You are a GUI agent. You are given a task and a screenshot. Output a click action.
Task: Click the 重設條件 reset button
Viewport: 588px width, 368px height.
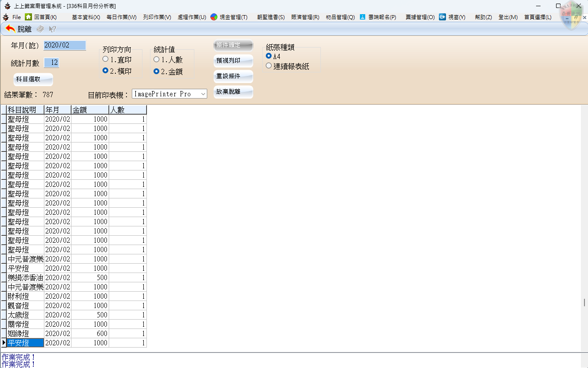pos(233,76)
